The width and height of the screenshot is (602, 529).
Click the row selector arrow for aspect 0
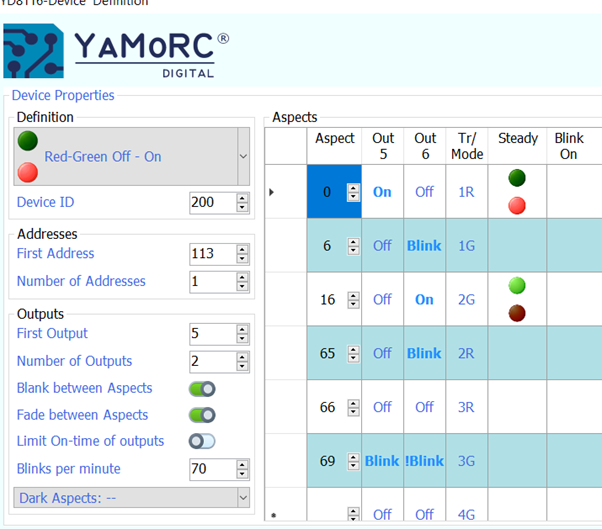click(x=271, y=192)
